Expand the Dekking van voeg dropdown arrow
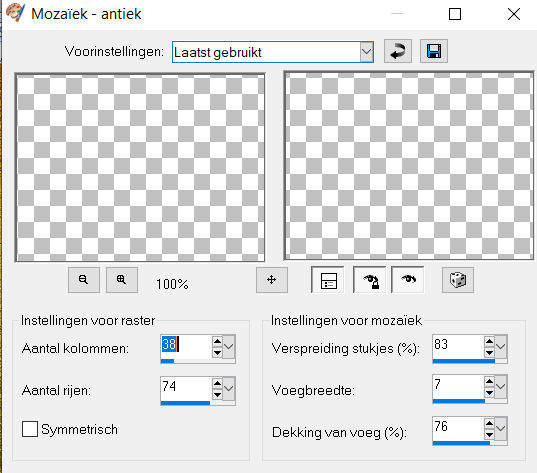This screenshot has width=537, height=473. [x=501, y=428]
